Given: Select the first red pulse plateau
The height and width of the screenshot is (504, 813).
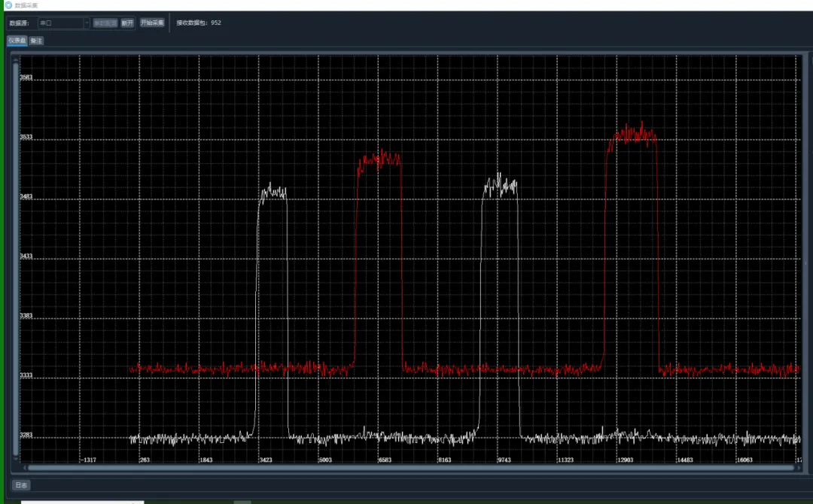Looking at the screenshot, I should click(x=379, y=159).
